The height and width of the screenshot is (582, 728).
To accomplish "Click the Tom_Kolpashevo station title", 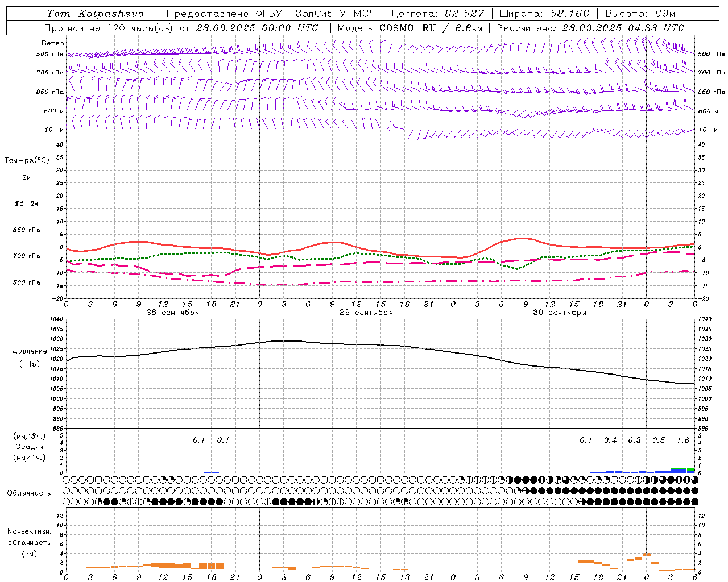I will click(95, 14).
